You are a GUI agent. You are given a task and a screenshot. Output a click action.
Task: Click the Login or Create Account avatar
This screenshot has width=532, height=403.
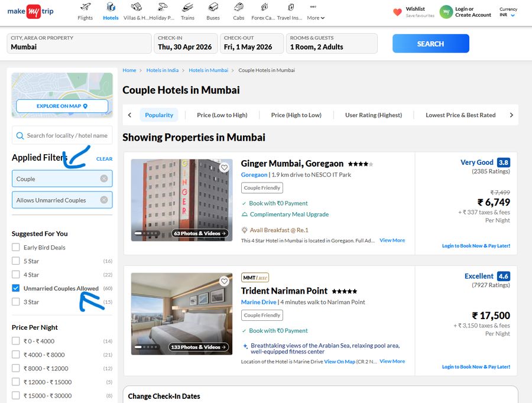click(x=446, y=12)
